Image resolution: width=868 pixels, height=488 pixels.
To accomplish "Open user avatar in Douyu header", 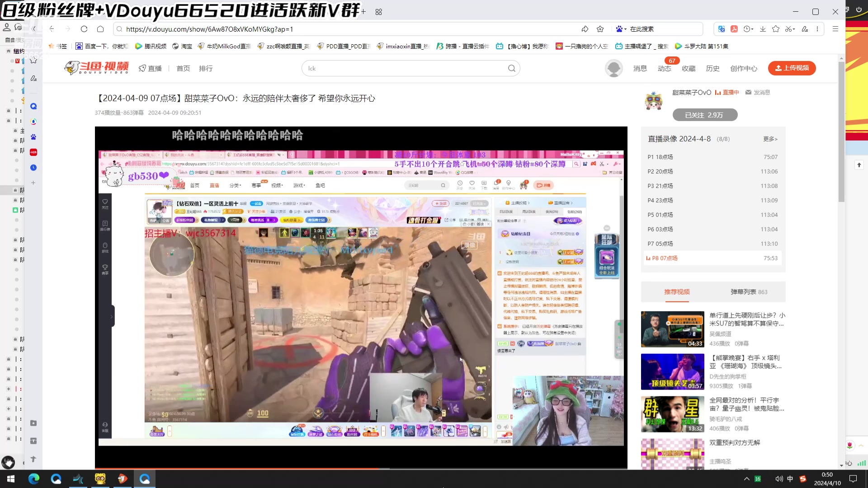I will click(614, 68).
